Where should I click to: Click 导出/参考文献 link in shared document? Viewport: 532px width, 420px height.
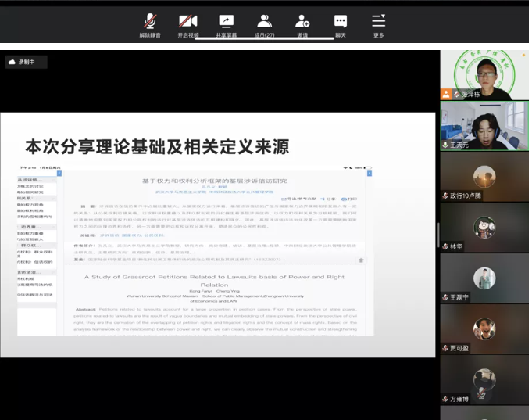(301, 199)
